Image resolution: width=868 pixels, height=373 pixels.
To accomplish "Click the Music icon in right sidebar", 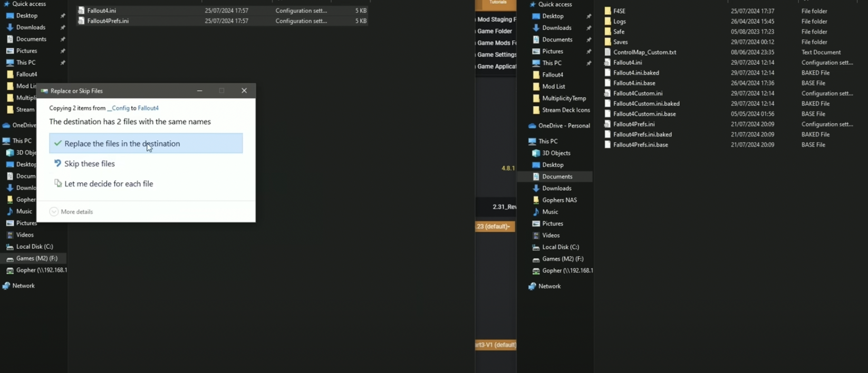I will 536,212.
